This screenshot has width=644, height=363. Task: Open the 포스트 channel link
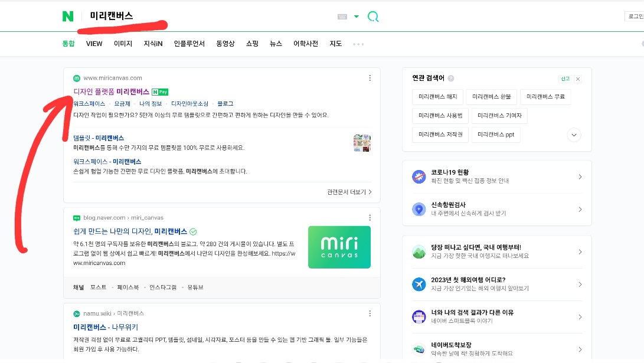point(98,287)
